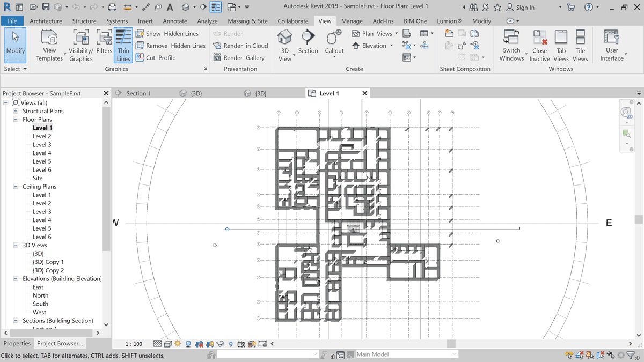Open the view scale 1 : 100 selector
Image resolution: width=644 pixels, height=362 pixels.
(134, 344)
